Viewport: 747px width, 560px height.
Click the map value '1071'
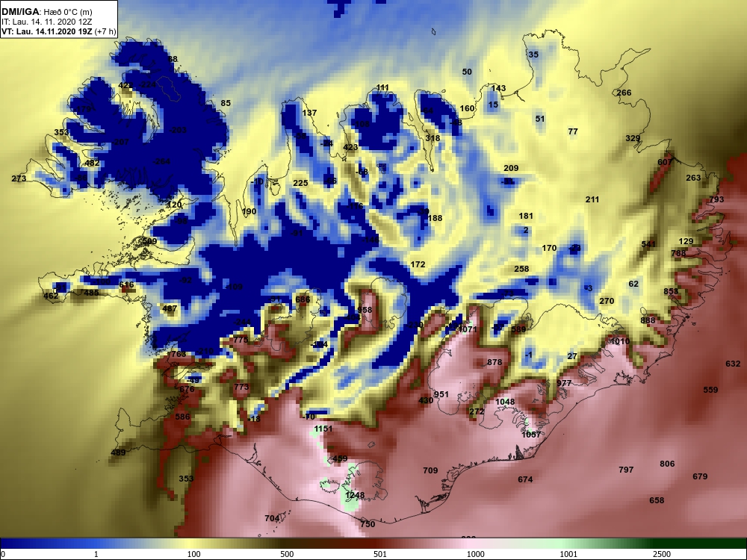click(468, 329)
